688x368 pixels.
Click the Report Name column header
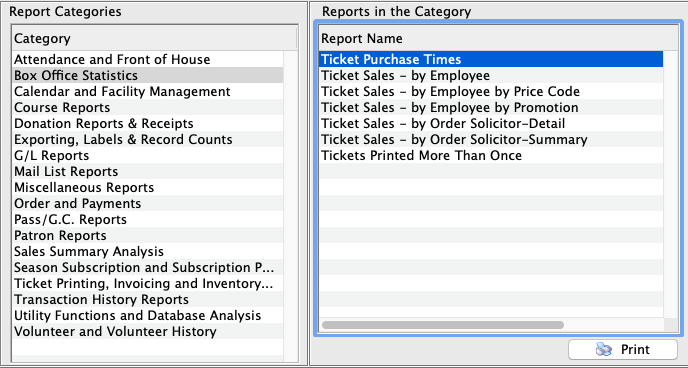click(498, 38)
